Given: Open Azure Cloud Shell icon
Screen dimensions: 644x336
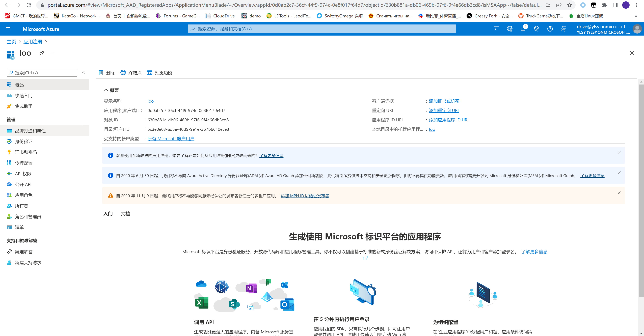Looking at the screenshot, I should click(496, 29).
